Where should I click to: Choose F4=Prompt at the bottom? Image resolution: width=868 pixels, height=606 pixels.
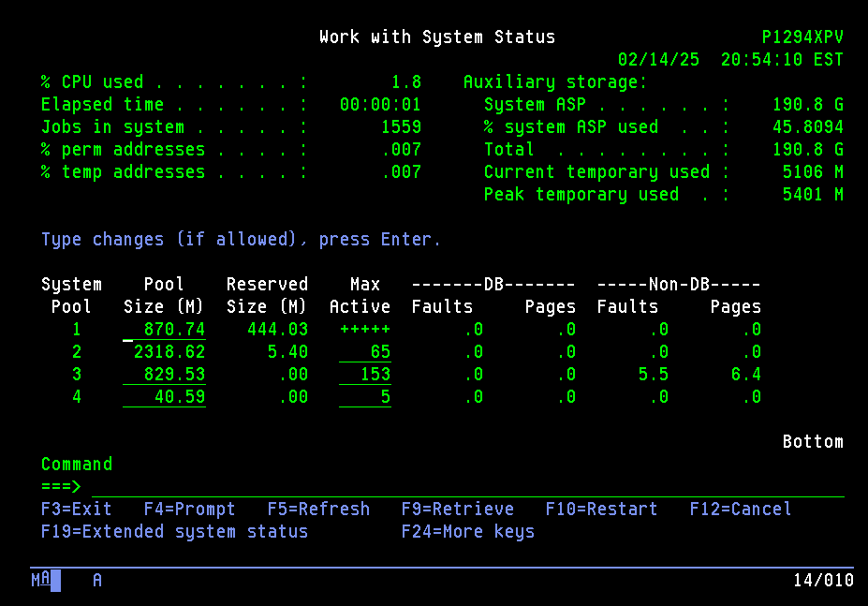(190, 510)
